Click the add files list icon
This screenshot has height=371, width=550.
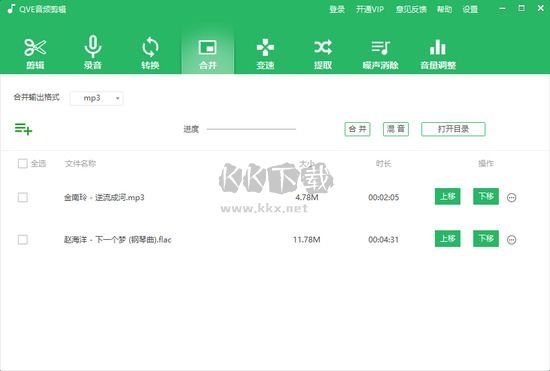coord(23,129)
